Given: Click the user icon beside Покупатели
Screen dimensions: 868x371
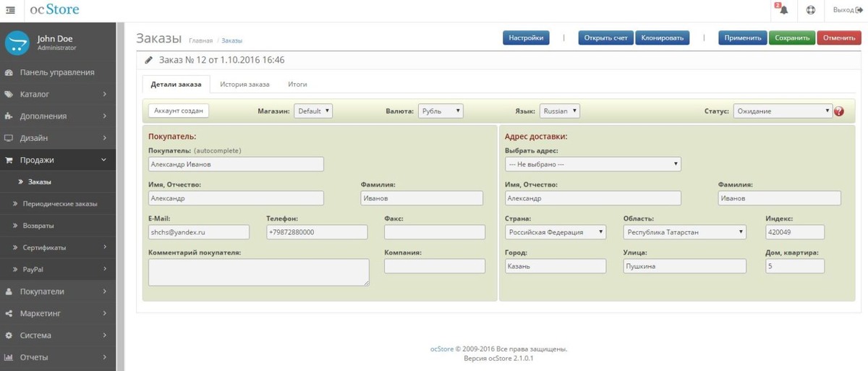Looking at the screenshot, I should (x=9, y=291).
